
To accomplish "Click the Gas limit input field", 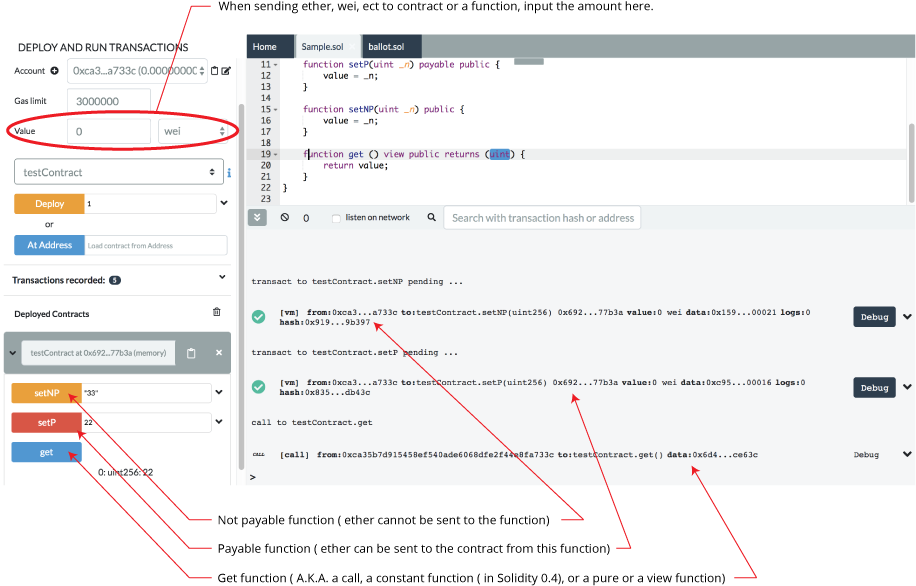I will 109,101.
